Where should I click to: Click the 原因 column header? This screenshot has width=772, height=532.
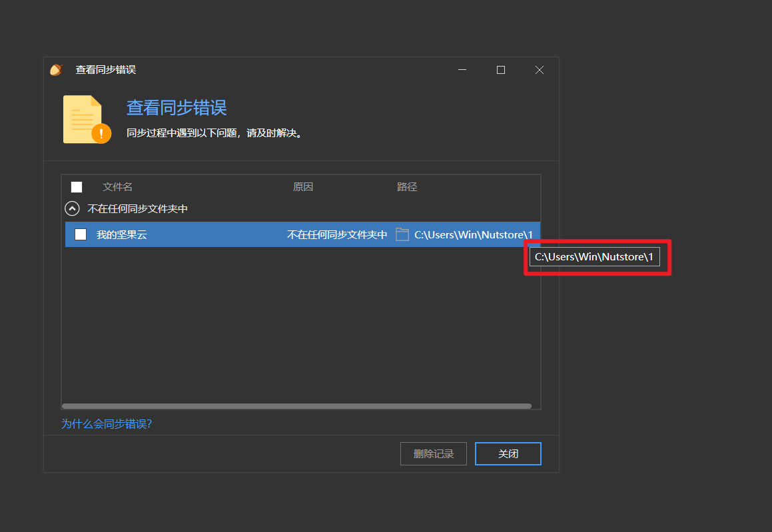coord(303,187)
